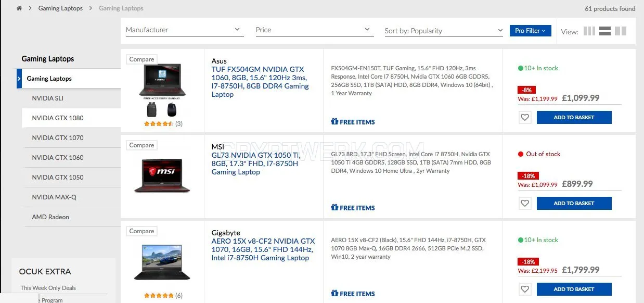Switch to the rightmost view layout icon
644x303 pixels.
pos(620,31)
